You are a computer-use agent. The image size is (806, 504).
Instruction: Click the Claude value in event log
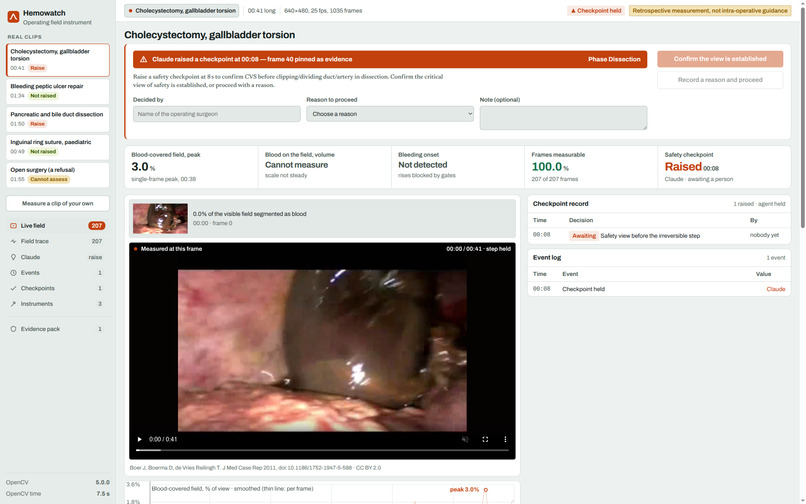point(776,289)
